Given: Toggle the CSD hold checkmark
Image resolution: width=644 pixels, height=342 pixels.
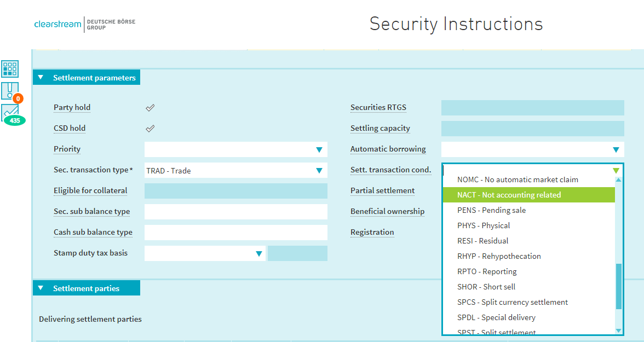Looking at the screenshot, I should (150, 129).
